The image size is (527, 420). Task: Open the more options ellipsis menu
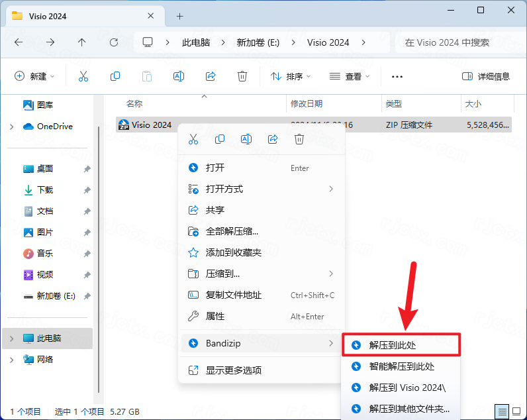(397, 77)
